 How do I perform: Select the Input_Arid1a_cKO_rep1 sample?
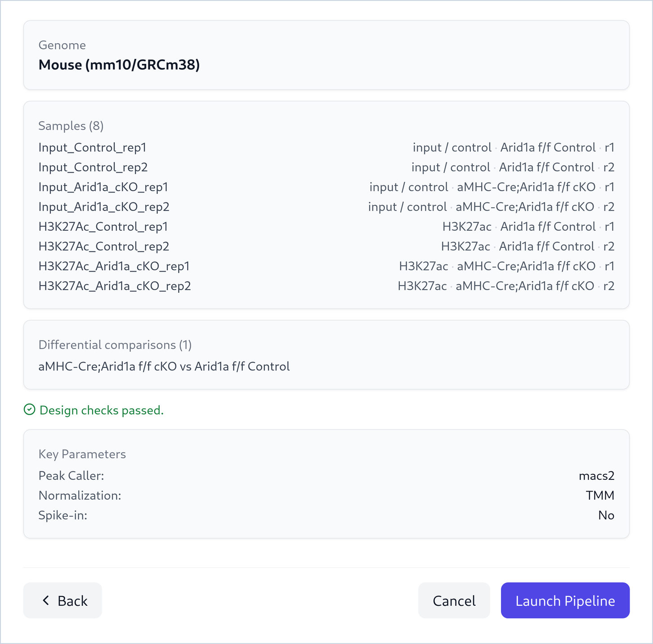326,187
